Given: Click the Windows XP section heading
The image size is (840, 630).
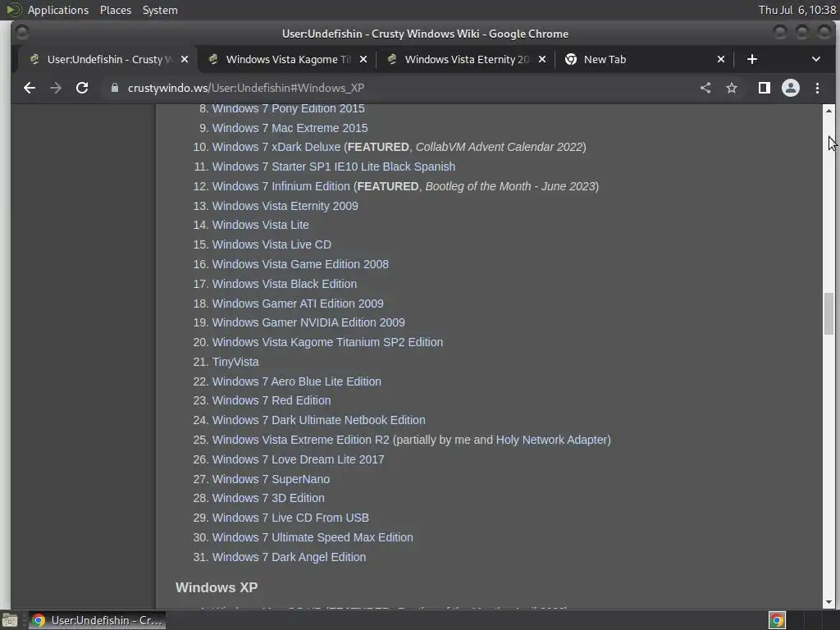Looking at the screenshot, I should click(217, 587).
